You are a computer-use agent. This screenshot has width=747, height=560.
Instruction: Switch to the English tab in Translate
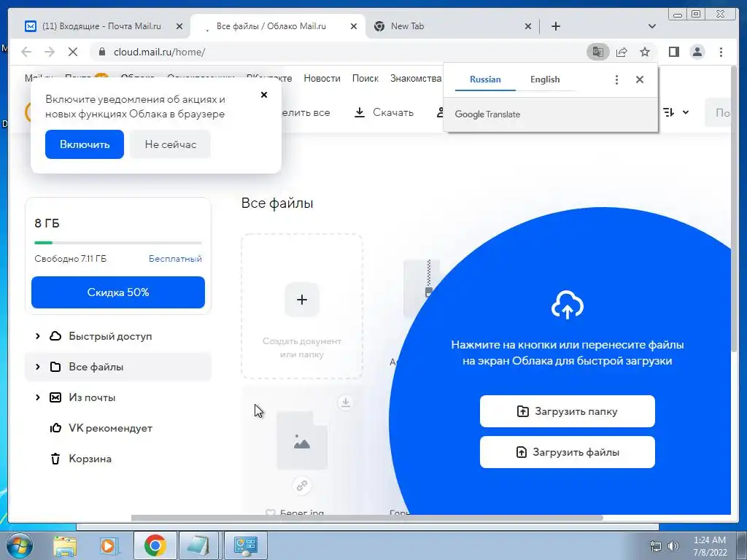(x=545, y=79)
